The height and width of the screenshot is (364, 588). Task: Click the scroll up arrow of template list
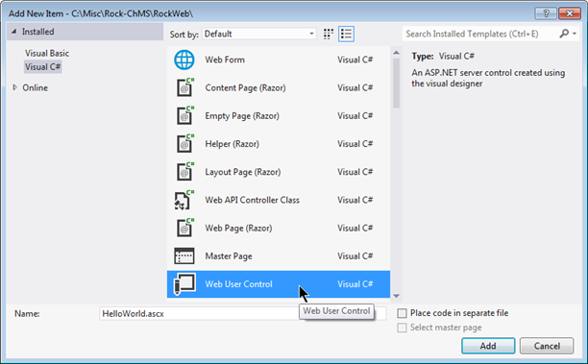(x=396, y=53)
